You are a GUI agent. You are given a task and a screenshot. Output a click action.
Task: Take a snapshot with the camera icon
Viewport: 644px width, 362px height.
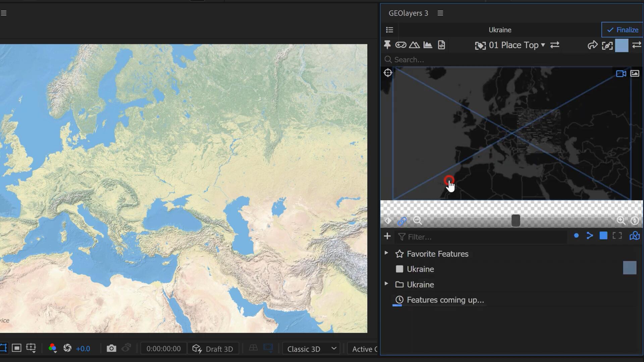point(111,349)
